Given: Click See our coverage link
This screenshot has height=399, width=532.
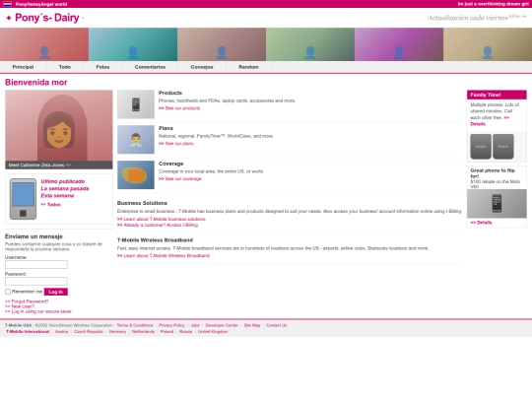Looking at the screenshot, I should 180,178.
